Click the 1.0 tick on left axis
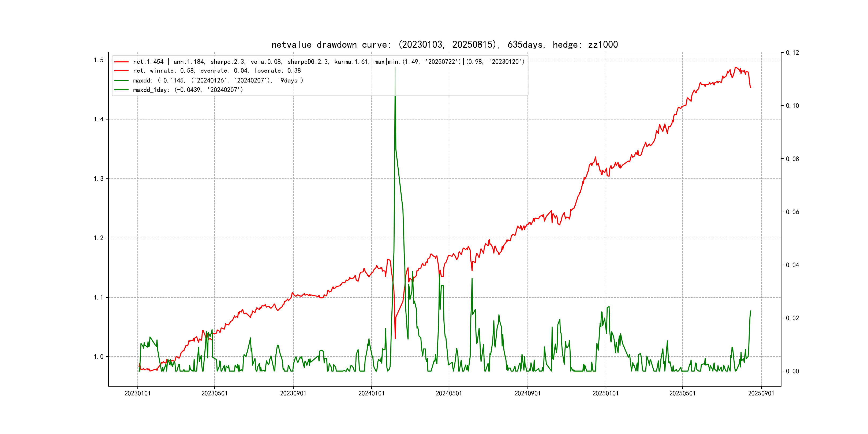This screenshot has height=434, width=868. pyautogui.click(x=98, y=357)
